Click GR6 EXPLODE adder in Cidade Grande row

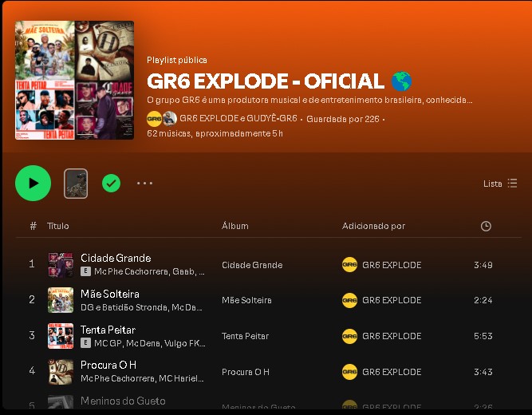pyautogui.click(x=392, y=265)
